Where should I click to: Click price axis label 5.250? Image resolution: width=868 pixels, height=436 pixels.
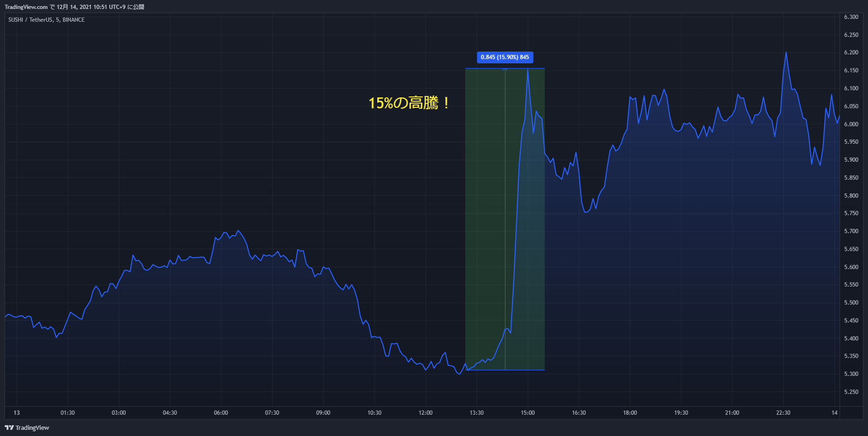(851, 392)
